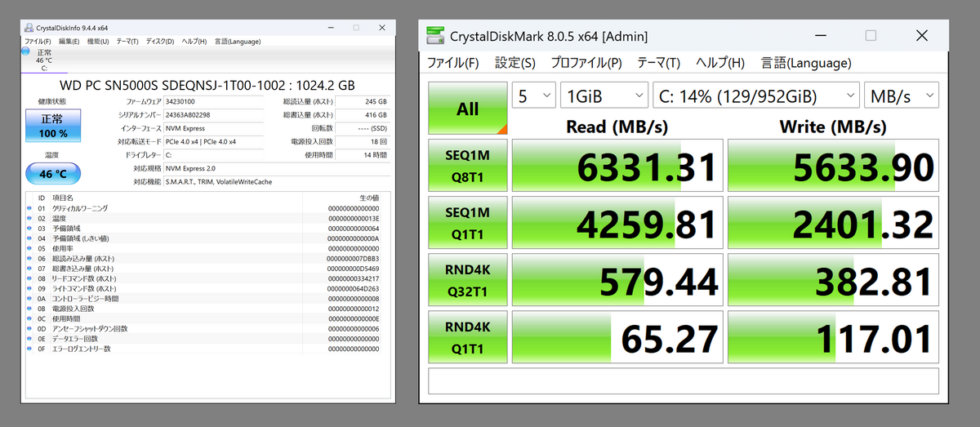Start the RND4K Q1T1 test
This screenshot has height=427, width=980.
pos(468,337)
